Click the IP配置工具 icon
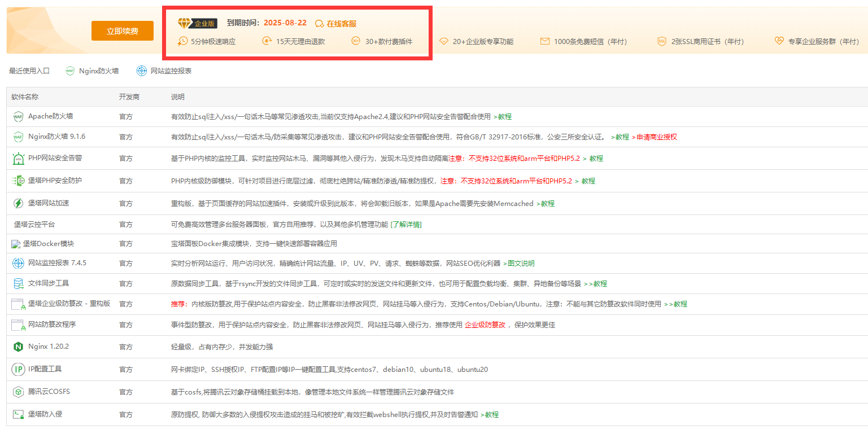 pyautogui.click(x=18, y=370)
